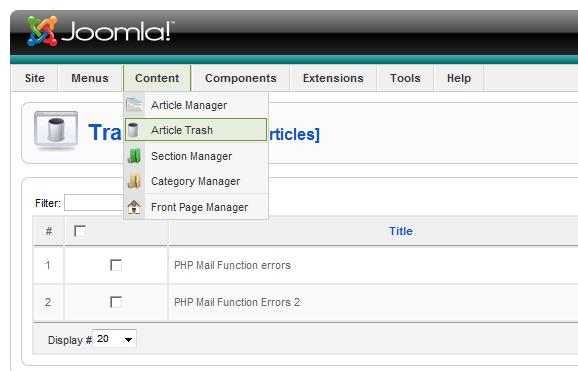Image resolution: width=578 pixels, height=371 pixels.
Task: Choose Category Manager menu entry
Action: coord(196,181)
